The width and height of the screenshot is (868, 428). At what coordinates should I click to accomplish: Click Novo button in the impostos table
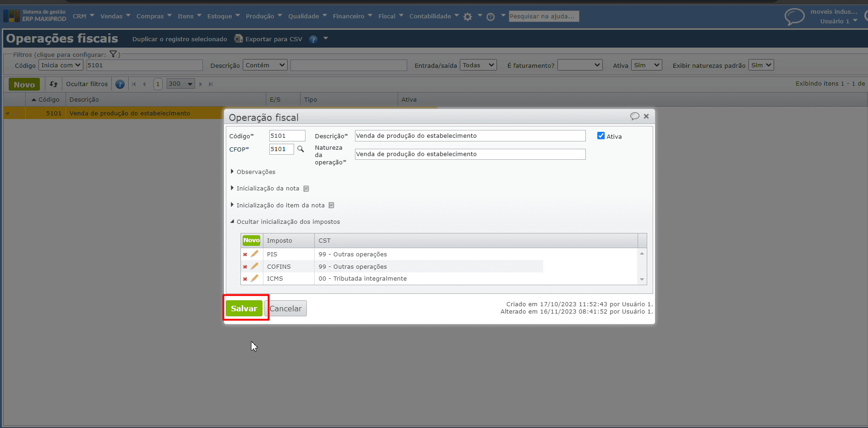click(x=251, y=240)
